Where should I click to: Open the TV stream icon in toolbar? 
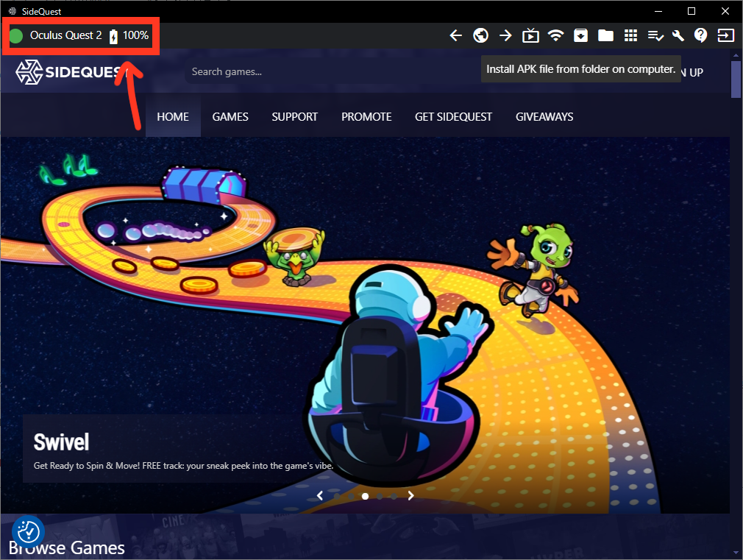(530, 35)
